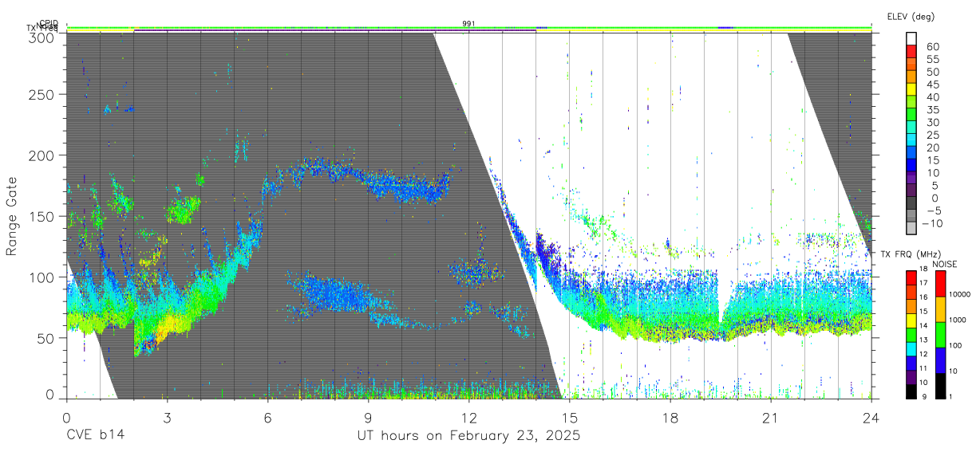Click range gate tick label '100' on y-axis
The height and width of the screenshot is (452, 980).
click(x=41, y=277)
